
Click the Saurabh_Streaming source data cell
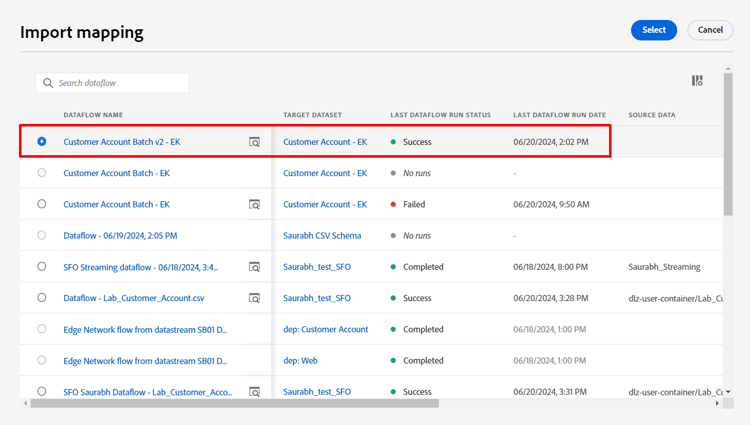click(x=664, y=267)
